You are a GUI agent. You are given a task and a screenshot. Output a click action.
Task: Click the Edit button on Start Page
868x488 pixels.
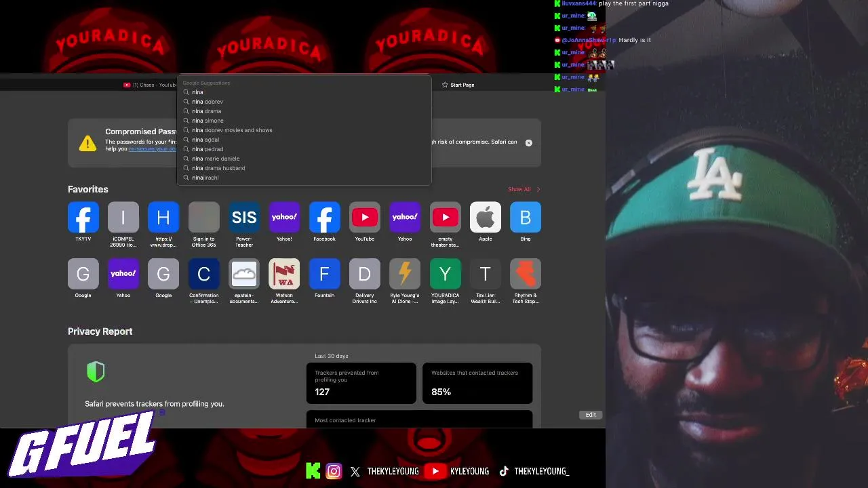[x=591, y=415]
